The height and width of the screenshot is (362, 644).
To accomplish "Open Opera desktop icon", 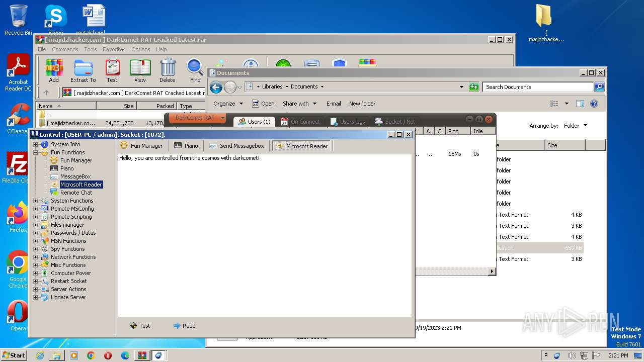I will [18, 316].
